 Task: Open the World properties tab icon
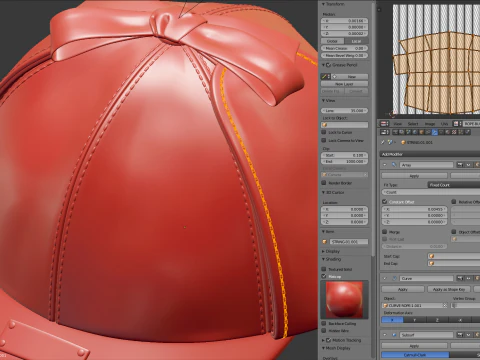pos(415,132)
